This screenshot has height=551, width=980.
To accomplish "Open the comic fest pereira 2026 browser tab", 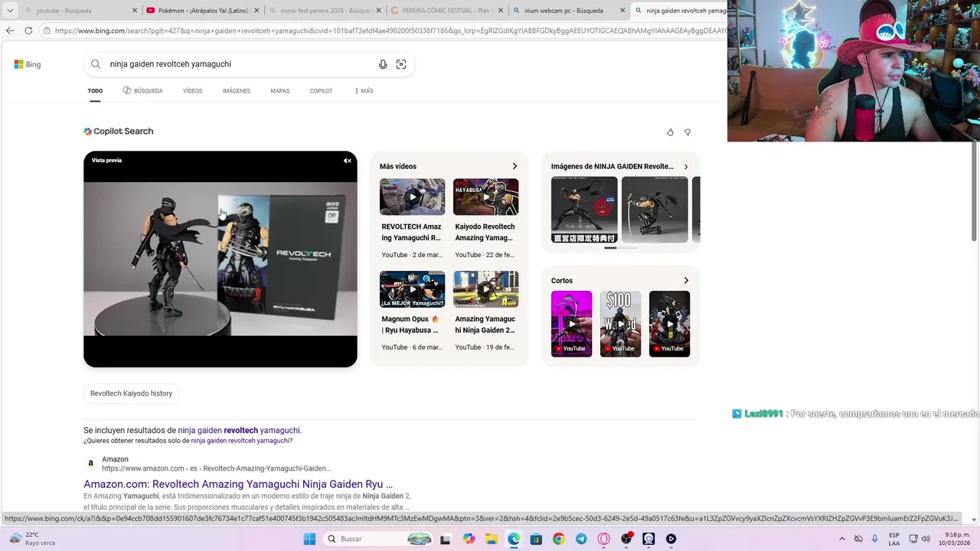I will (x=325, y=11).
